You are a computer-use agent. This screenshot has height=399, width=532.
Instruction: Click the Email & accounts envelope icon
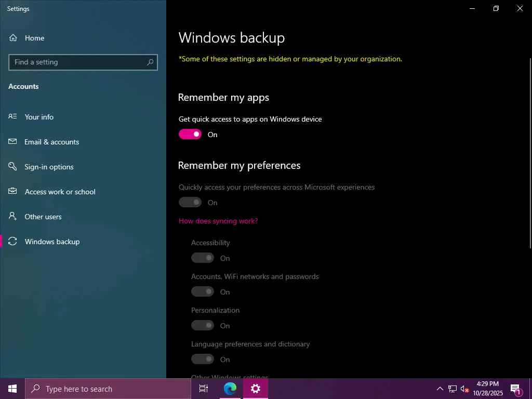pos(12,141)
